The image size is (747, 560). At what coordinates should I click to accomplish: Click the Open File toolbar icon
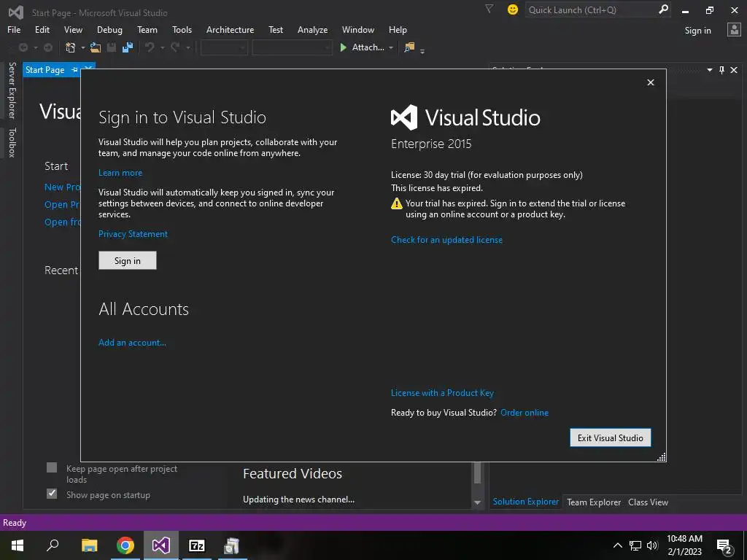[96, 47]
